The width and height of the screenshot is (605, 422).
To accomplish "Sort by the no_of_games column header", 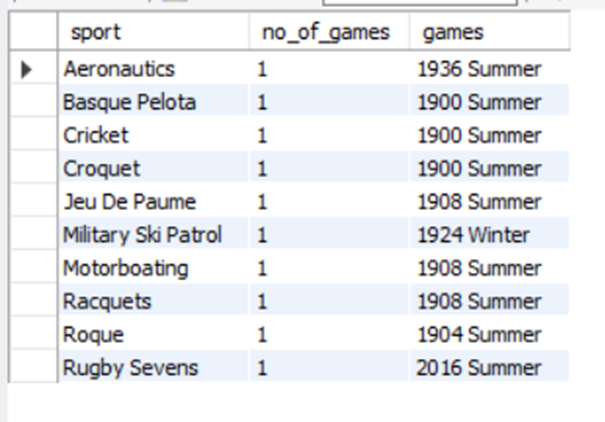I will (x=329, y=31).
